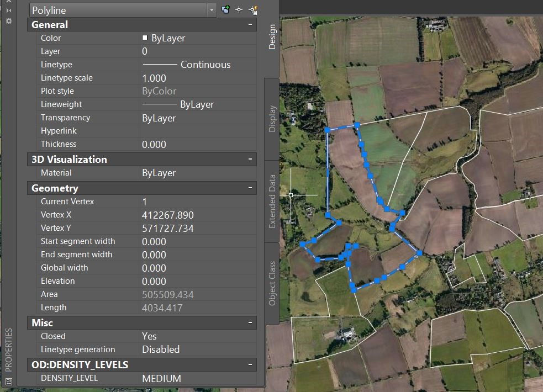The image size is (543, 392).
Task: Click the Select Objects crosshair icon
Action: tap(239, 10)
